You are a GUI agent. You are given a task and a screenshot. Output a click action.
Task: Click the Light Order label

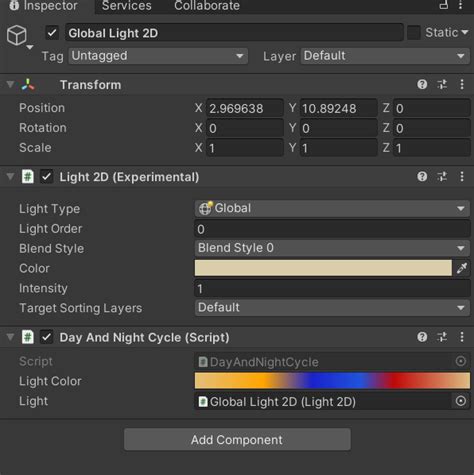50,229
